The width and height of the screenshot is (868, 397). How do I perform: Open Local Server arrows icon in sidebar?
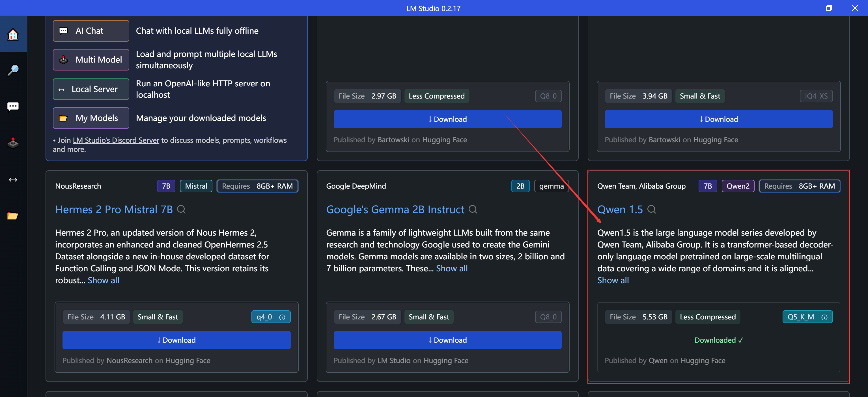click(x=13, y=180)
